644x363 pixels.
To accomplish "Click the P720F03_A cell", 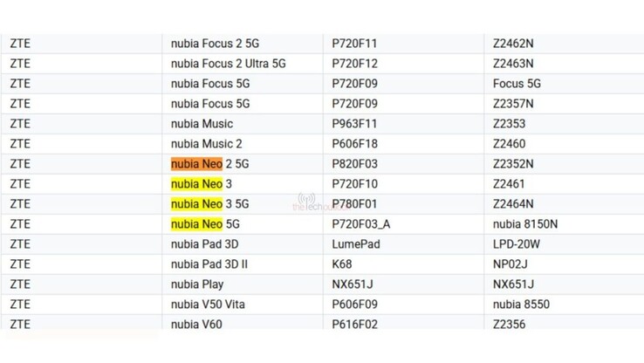I will [x=362, y=224].
